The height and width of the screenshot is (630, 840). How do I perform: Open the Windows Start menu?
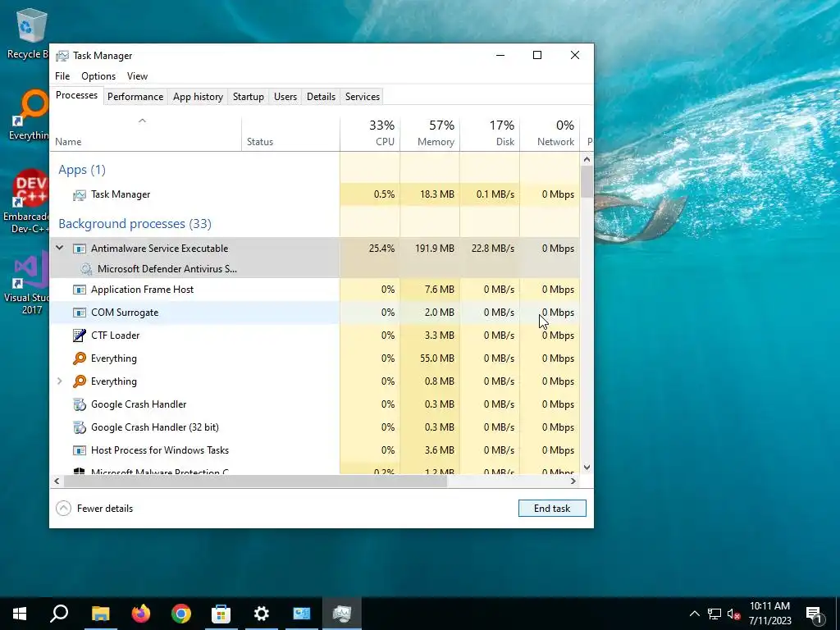pos(20,614)
